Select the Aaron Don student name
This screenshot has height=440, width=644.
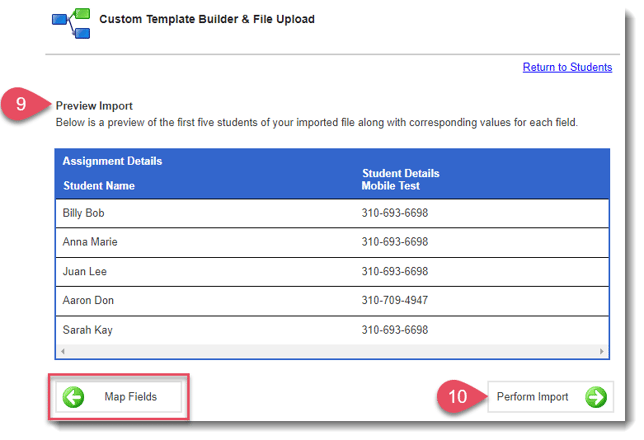pyautogui.click(x=89, y=300)
